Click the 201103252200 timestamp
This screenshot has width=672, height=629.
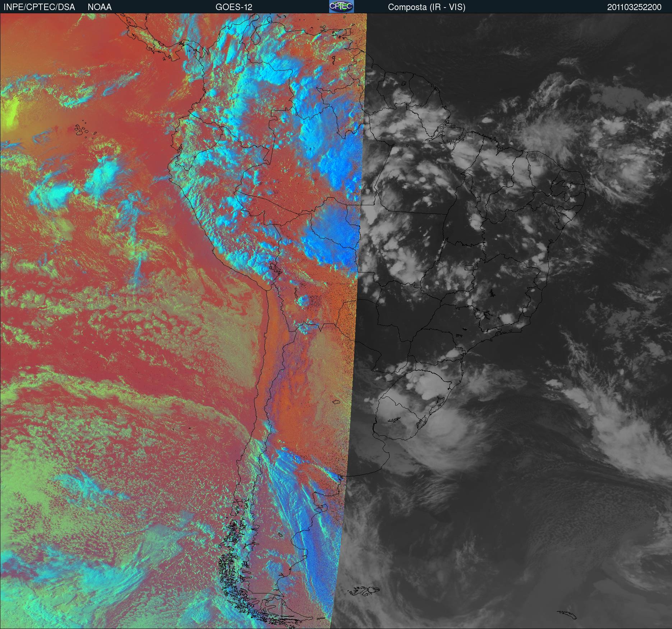tap(634, 7)
